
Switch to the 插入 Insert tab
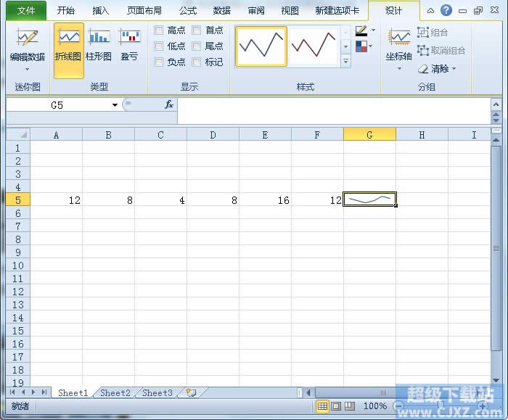click(x=101, y=11)
